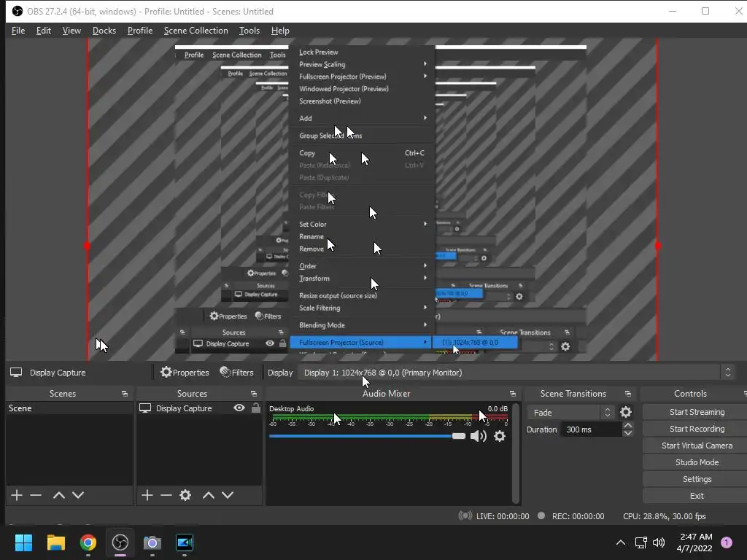
Task: Increase transition Duration with up arrow
Action: click(628, 426)
